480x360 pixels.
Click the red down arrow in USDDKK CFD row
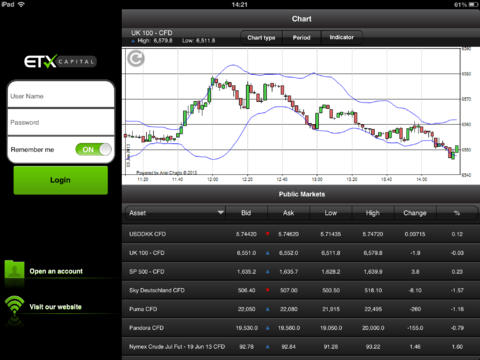(x=267, y=234)
